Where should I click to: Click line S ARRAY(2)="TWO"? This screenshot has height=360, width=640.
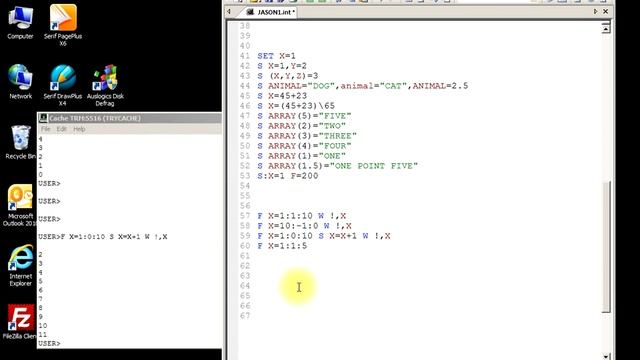302,126
